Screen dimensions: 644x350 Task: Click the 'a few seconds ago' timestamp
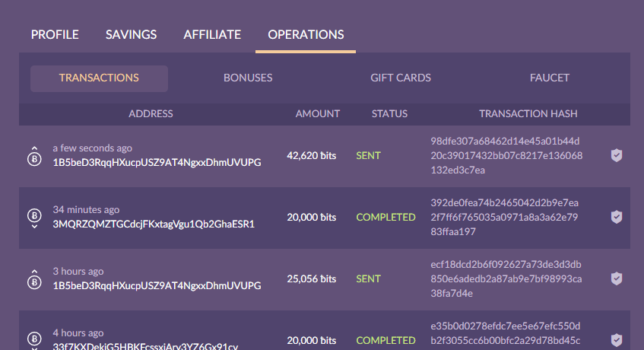click(93, 148)
